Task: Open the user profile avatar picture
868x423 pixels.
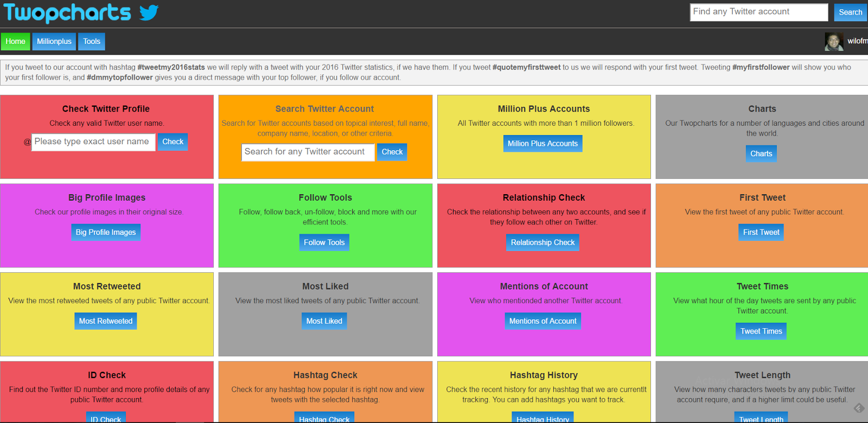Action: [x=834, y=42]
